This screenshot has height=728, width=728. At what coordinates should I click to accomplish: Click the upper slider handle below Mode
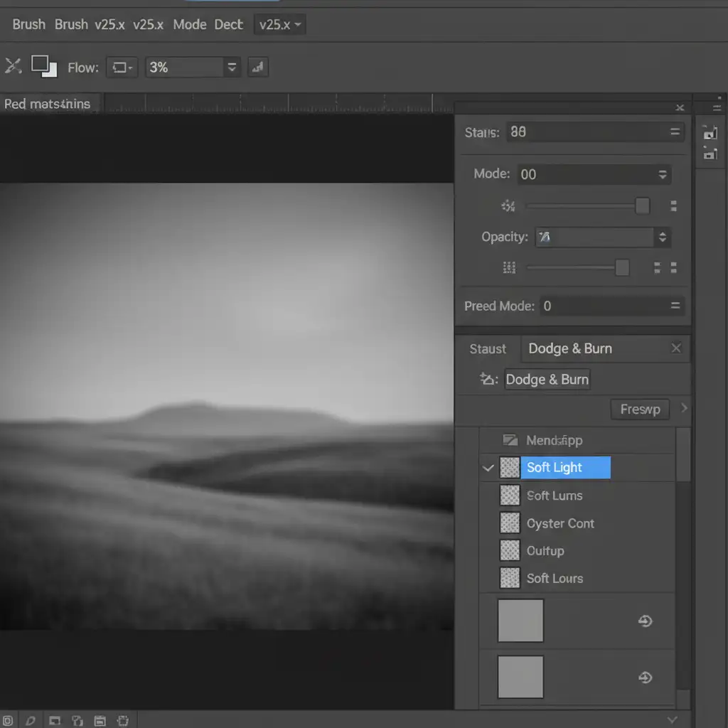click(642, 206)
